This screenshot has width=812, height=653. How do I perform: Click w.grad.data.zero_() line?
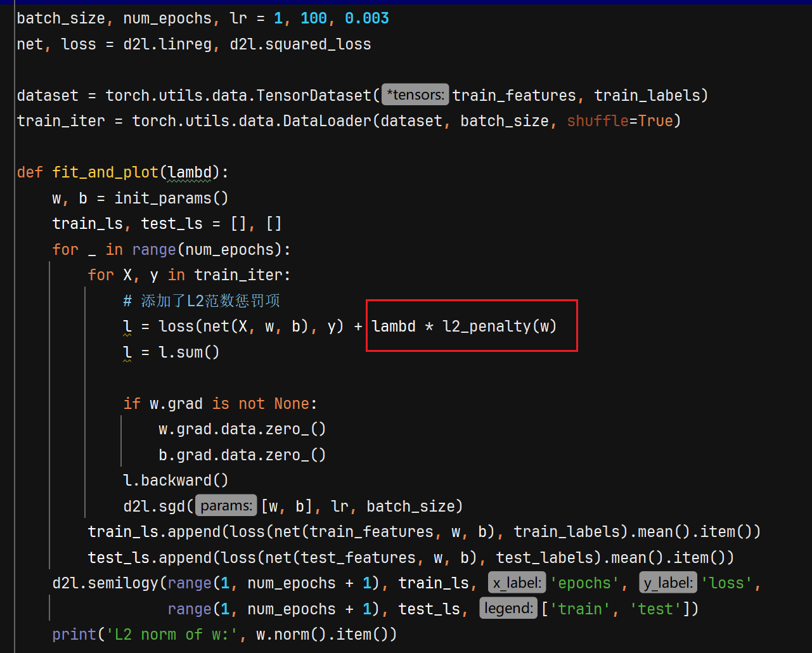[x=242, y=429]
